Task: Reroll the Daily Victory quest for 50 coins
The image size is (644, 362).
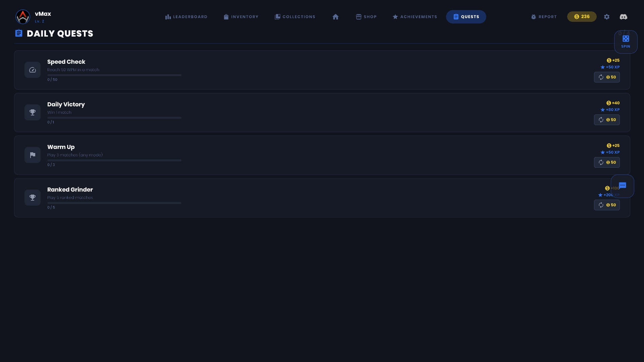Action: (x=606, y=120)
